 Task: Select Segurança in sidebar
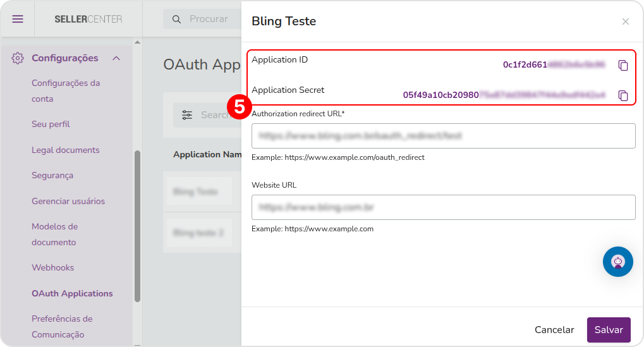52,175
